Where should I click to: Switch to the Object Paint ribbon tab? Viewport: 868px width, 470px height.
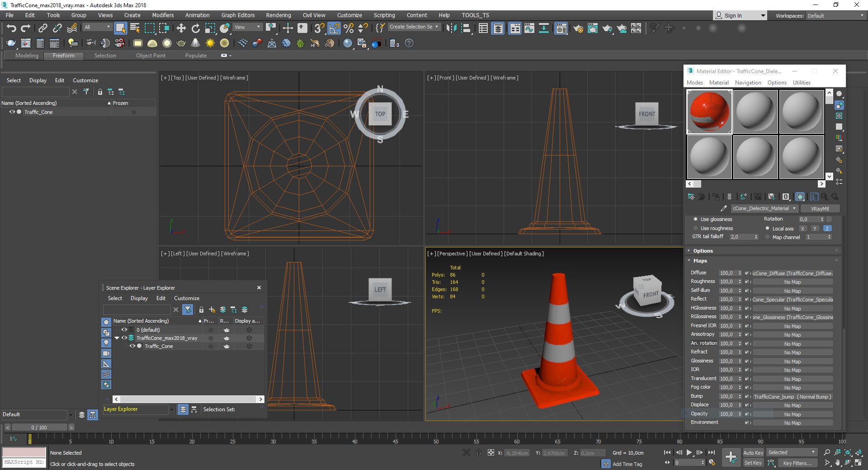pos(151,56)
